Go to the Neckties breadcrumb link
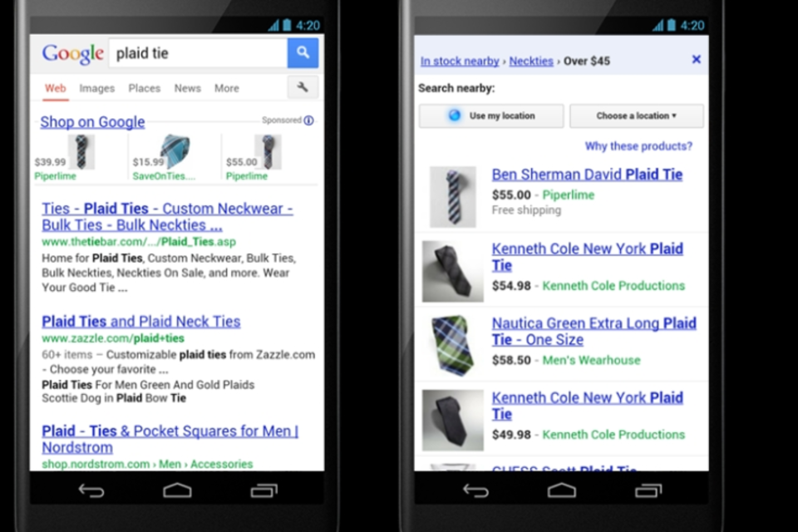The image size is (798, 532). pyautogui.click(x=531, y=61)
